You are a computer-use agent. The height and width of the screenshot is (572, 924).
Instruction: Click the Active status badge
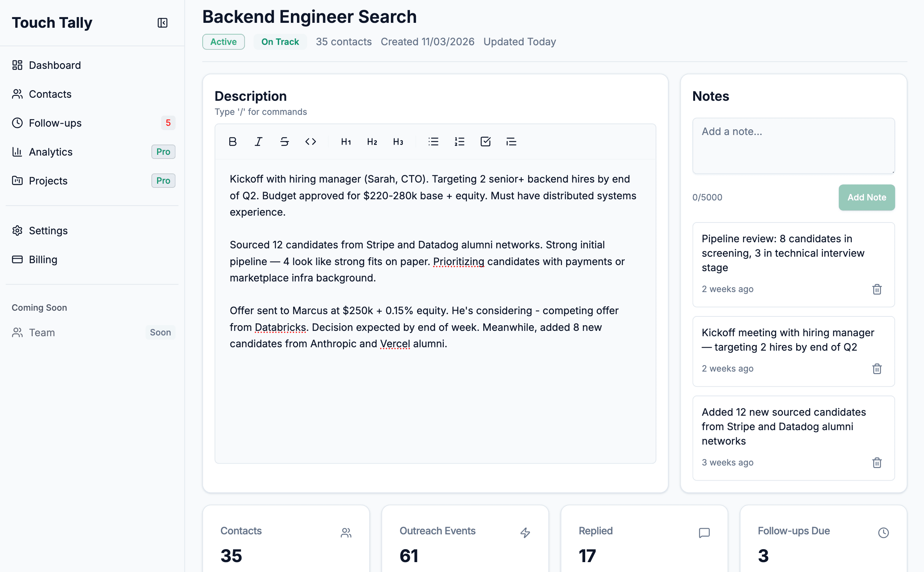click(x=223, y=42)
